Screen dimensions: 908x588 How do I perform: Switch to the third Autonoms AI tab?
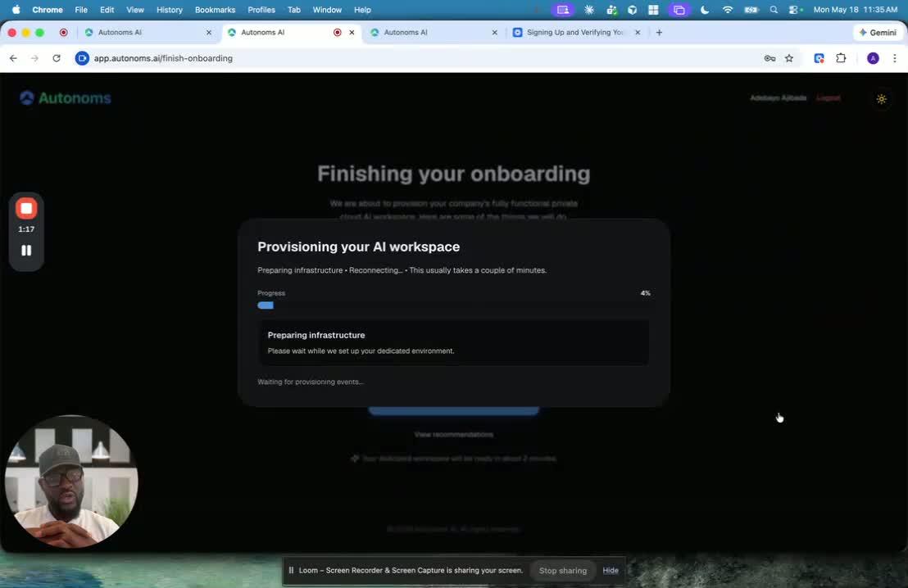434,33
